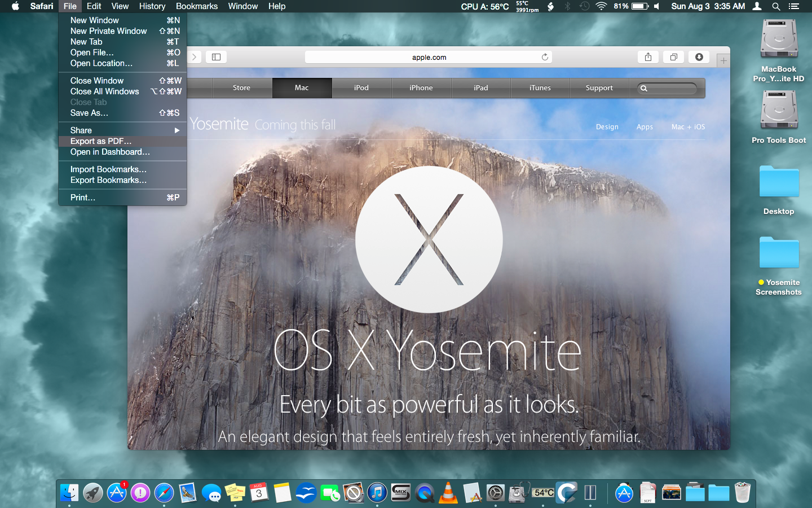
Task: Open the Window menu
Action: tap(243, 6)
